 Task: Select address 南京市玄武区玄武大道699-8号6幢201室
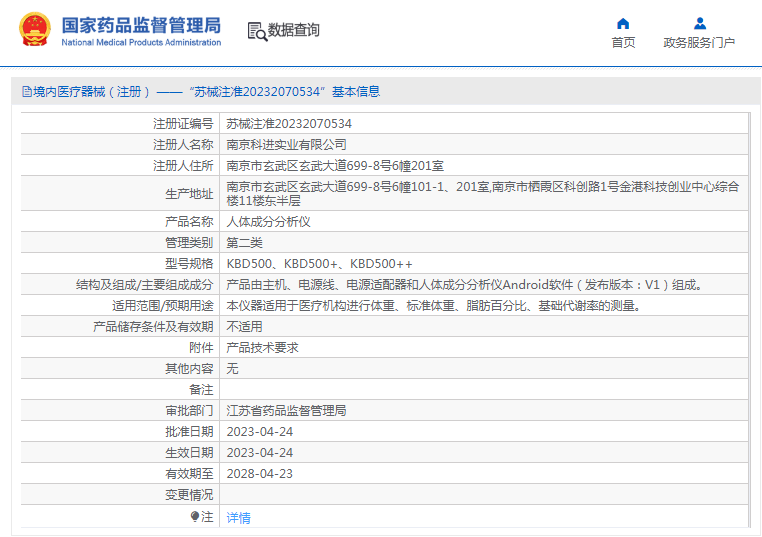335,166
